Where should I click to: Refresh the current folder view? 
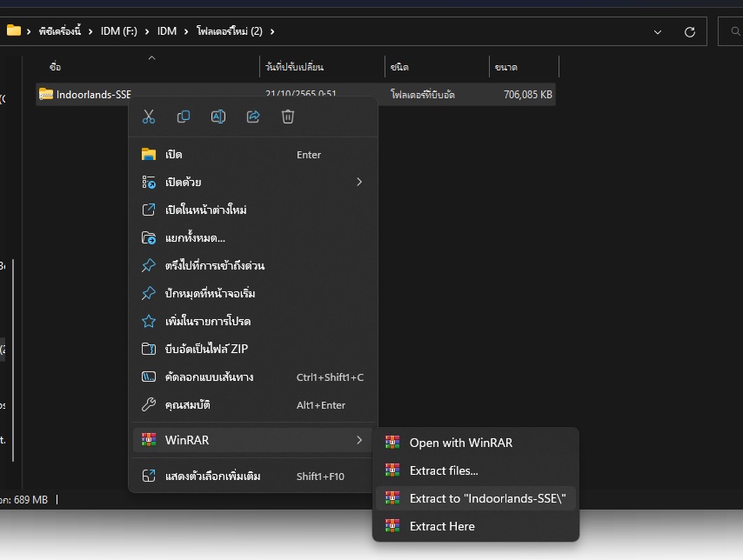690,31
